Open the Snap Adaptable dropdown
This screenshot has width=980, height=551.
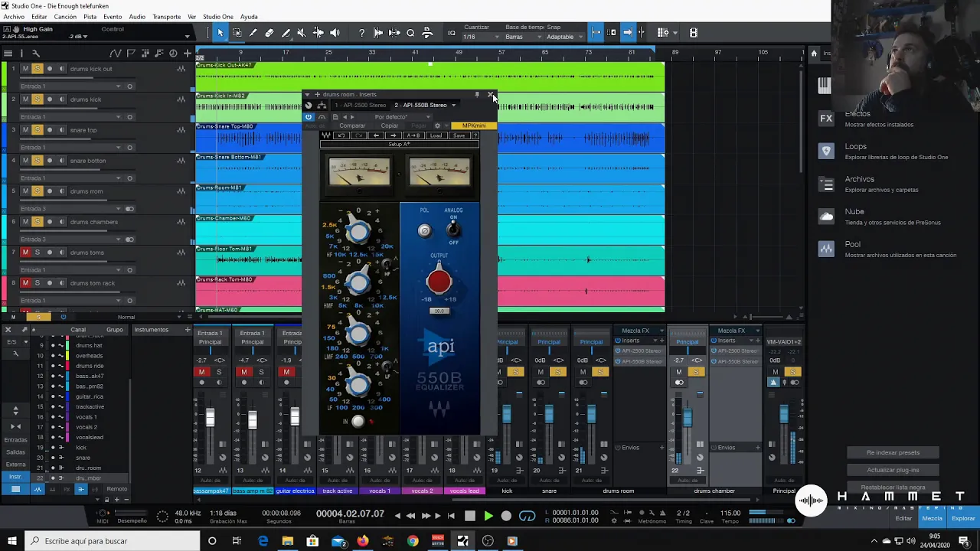point(565,37)
